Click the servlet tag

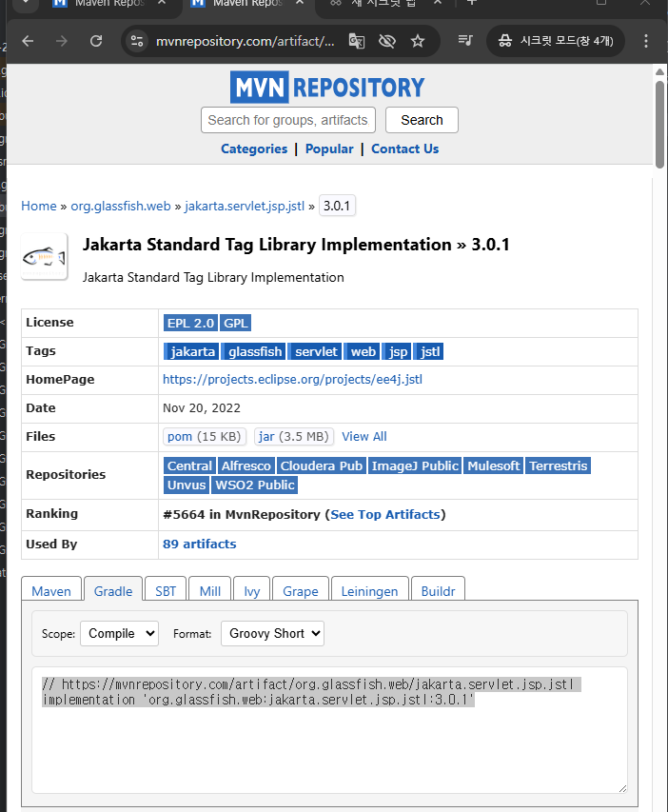click(315, 351)
